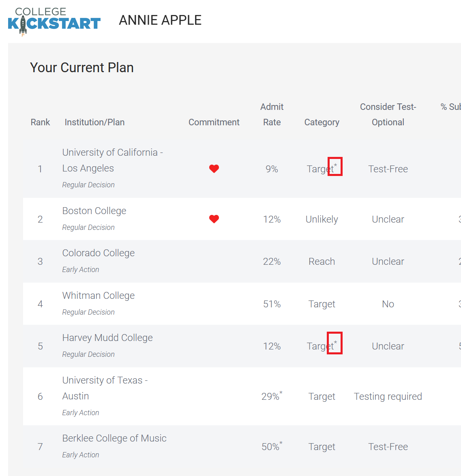This screenshot has width=461, height=476.
Task: Open University of California - Los Angeles entry
Action: click(x=113, y=160)
